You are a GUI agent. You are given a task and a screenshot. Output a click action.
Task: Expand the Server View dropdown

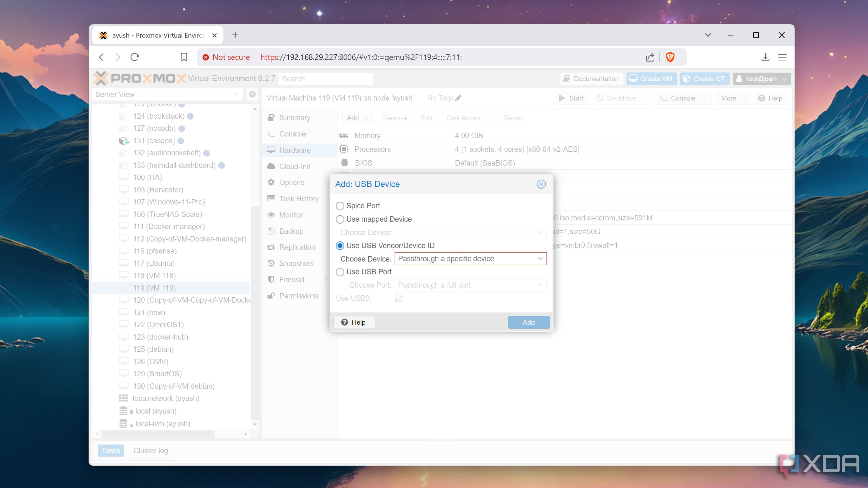coord(236,94)
